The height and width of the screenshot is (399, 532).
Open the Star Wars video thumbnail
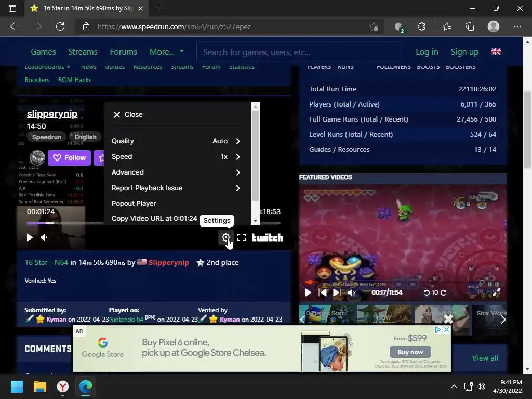click(490, 320)
